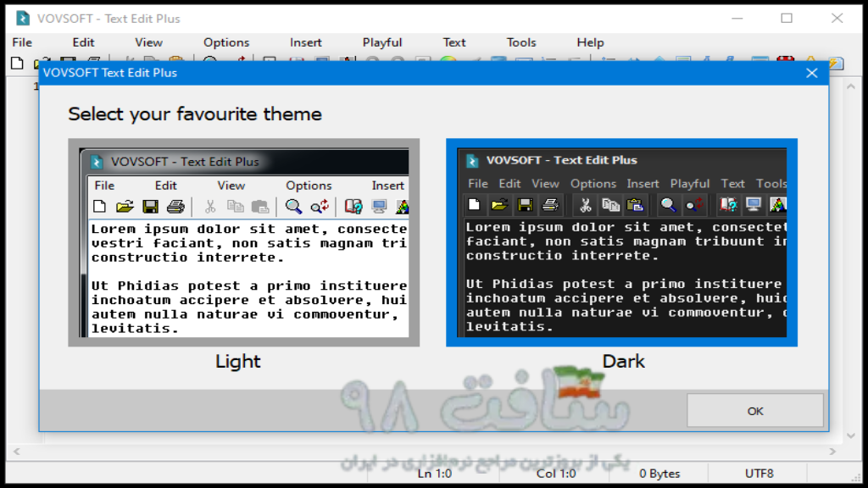868x488 pixels.
Task: Close the main Text Edit Plus window
Action: [x=837, y=19]
